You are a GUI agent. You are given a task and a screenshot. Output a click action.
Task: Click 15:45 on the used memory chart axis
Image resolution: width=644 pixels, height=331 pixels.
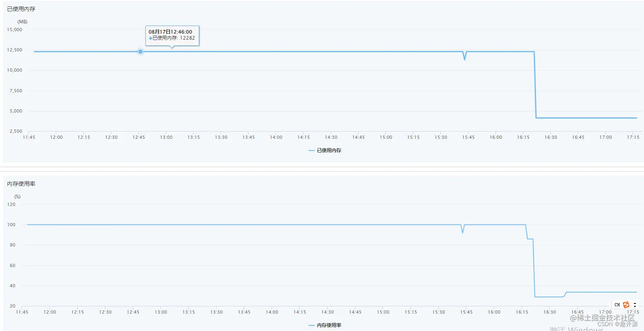[468, 137]
